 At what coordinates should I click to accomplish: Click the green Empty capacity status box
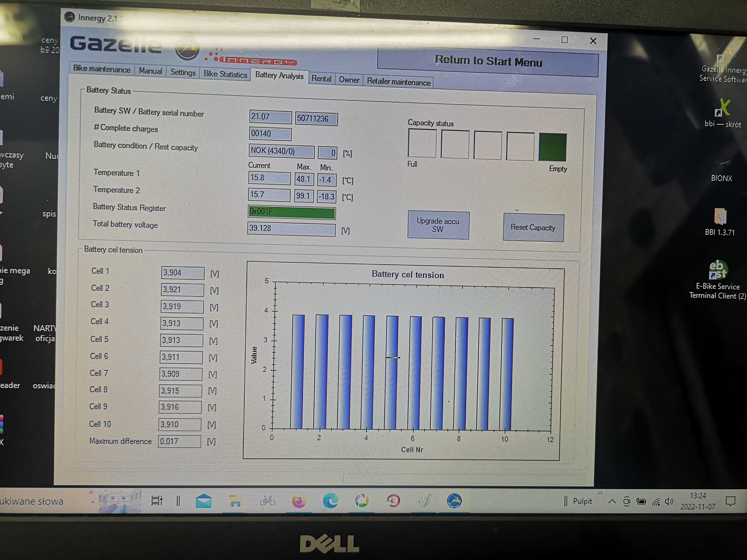[552, 147]
